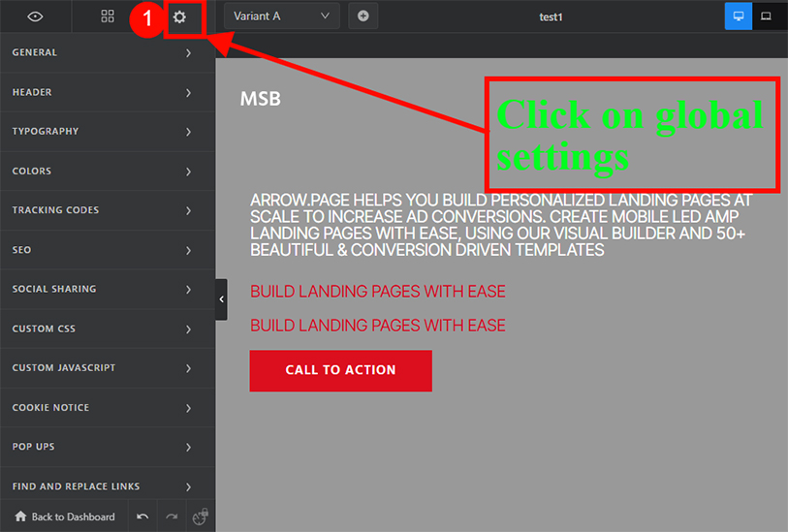This screenshot has height=532, width=788.
Task: Open the Variant A dropdown
Action: tap(281, 16)
